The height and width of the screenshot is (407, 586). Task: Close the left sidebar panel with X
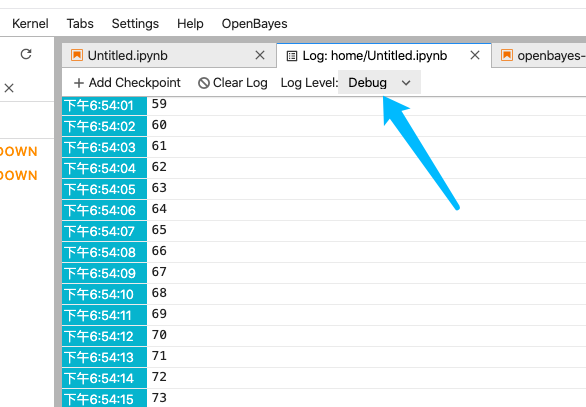tap(9, 88)
